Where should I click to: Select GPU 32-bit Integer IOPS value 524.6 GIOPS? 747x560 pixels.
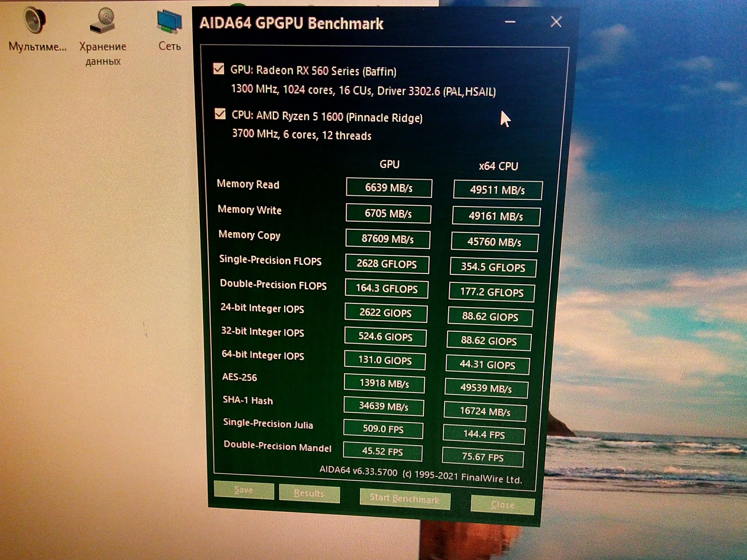385,336
